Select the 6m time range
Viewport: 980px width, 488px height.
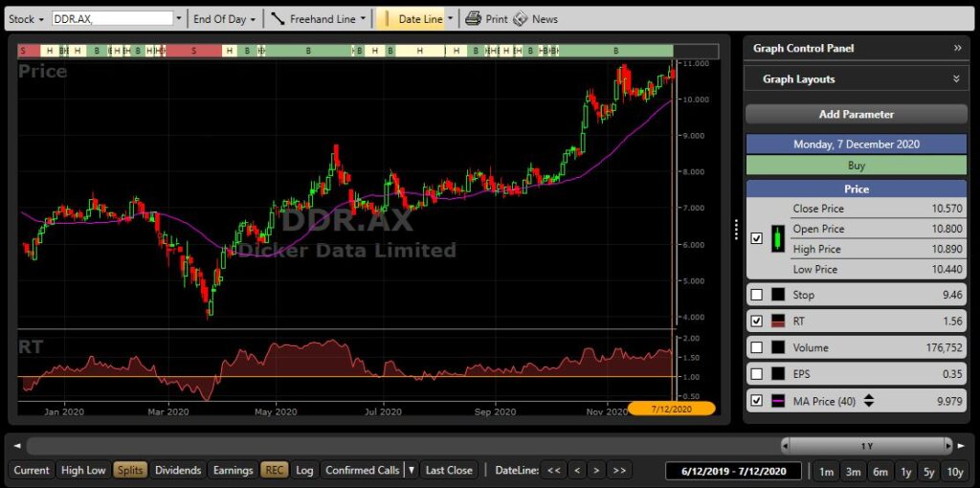tap(880, 472)
